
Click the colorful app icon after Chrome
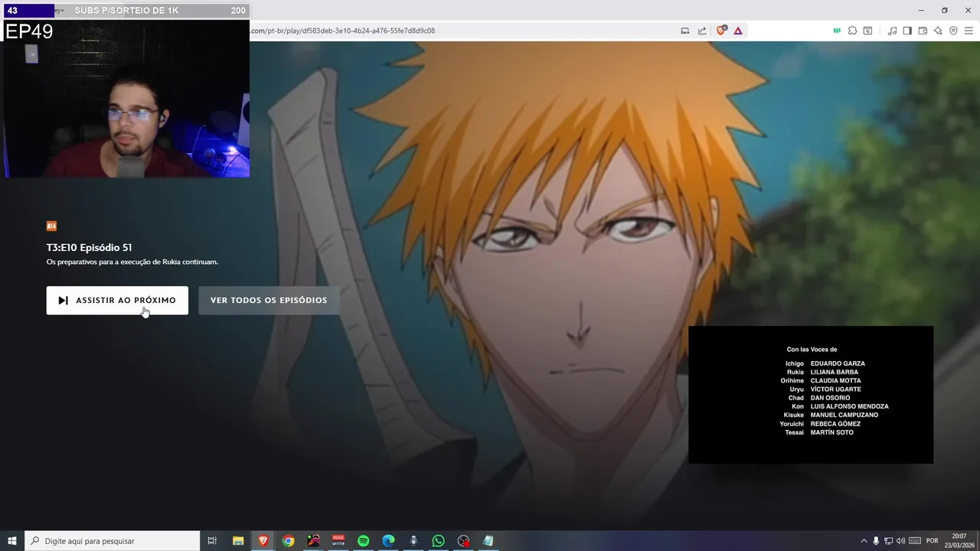click(x=313, y=541)
